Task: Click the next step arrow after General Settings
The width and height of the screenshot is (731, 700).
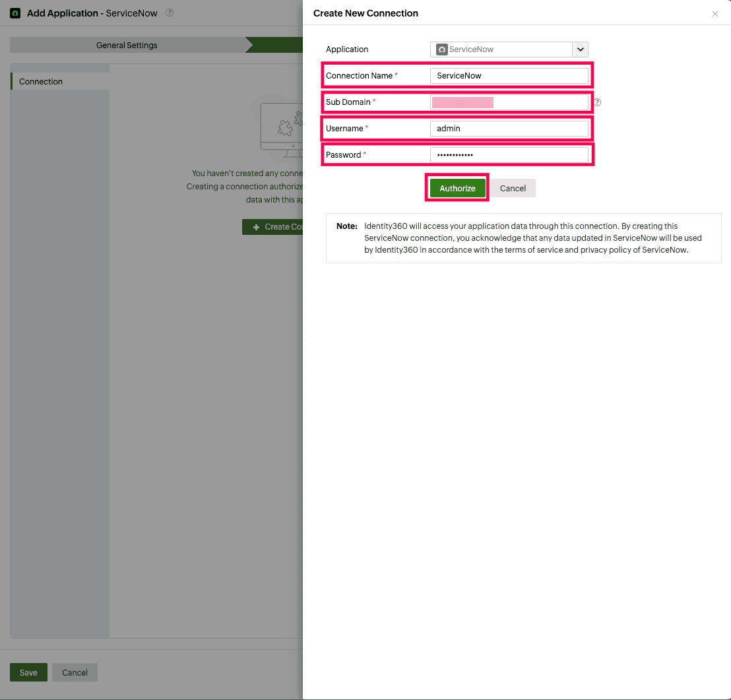Action: 249,45
